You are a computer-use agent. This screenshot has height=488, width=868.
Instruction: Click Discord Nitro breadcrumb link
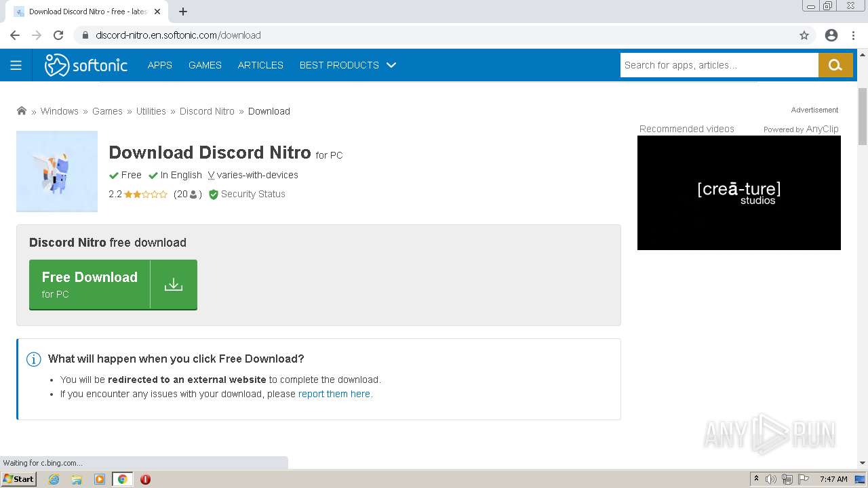[207, 111]
